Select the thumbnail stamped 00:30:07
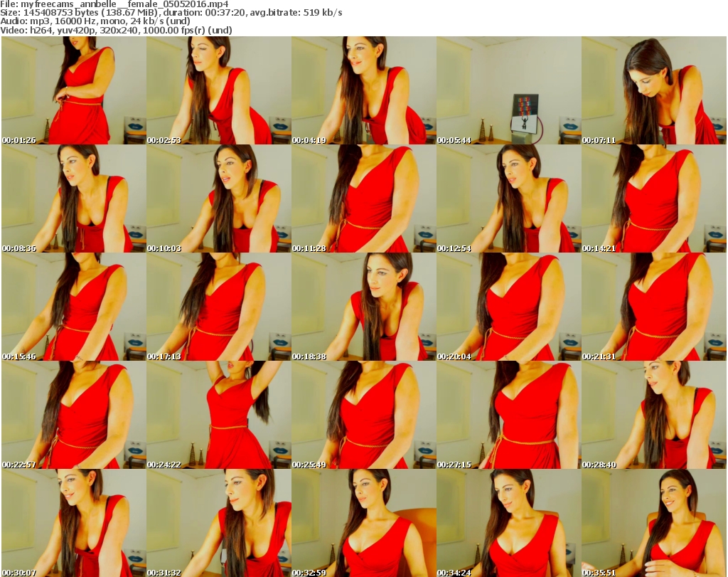The width and height of the screenshot is (728, 577). [74, 523]
